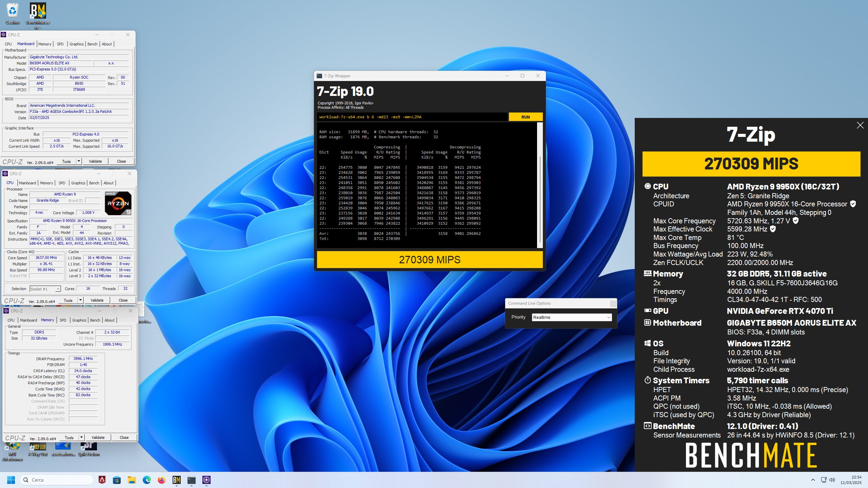Click the NVIDIA GeForce RTX 4070 Ti text
This screenshot has height=488, width=868.
(780, 311)
